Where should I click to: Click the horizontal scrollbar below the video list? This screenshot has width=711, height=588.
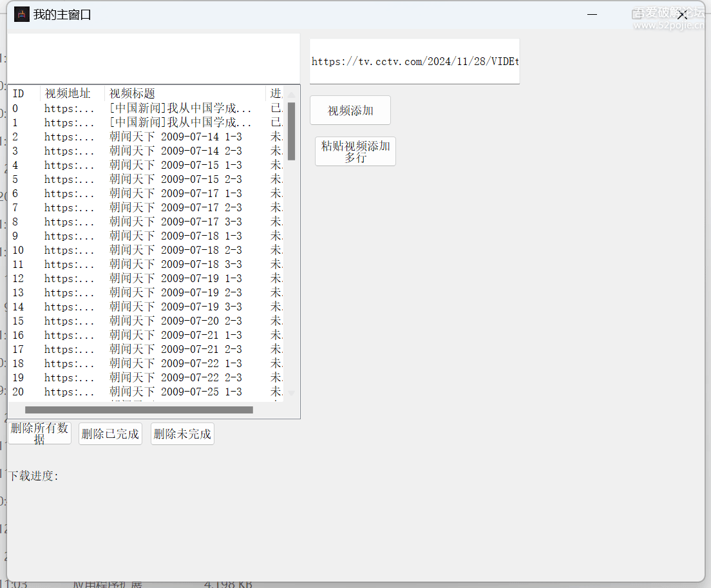tap(138, 410)
